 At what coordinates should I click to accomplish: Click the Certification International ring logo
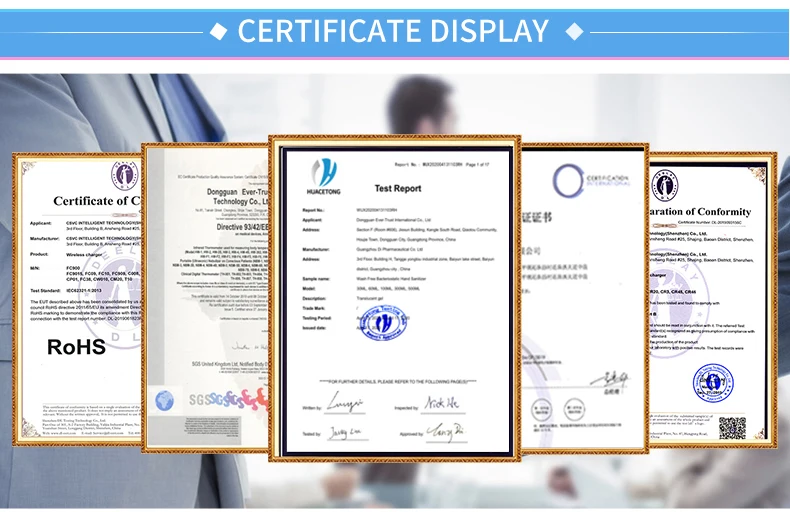(568, 180)
